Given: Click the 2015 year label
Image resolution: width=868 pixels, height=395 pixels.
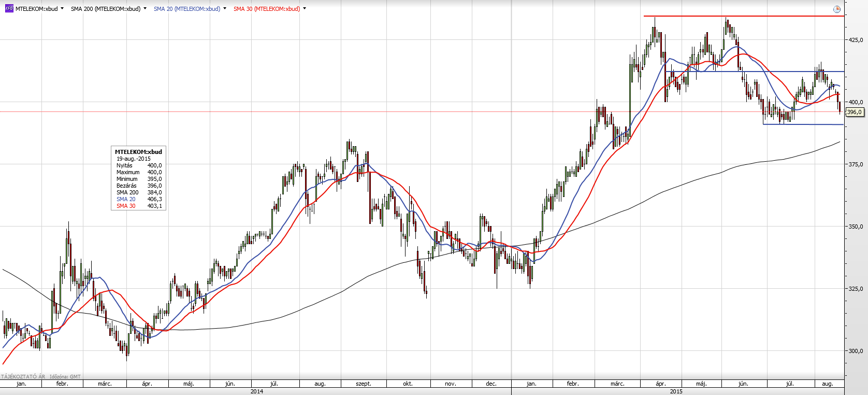Looking at the screenshot, I should pyautogui.click(x=676, y=391).
